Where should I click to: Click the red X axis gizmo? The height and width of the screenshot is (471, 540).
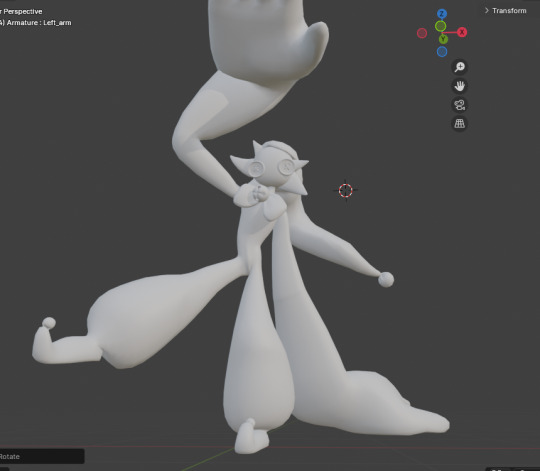[462, 32]
